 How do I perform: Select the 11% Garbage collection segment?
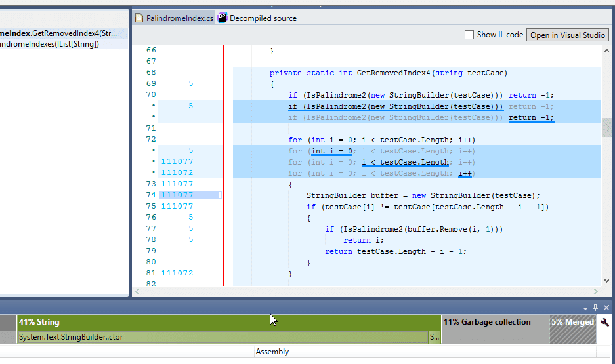click(495, 322)
